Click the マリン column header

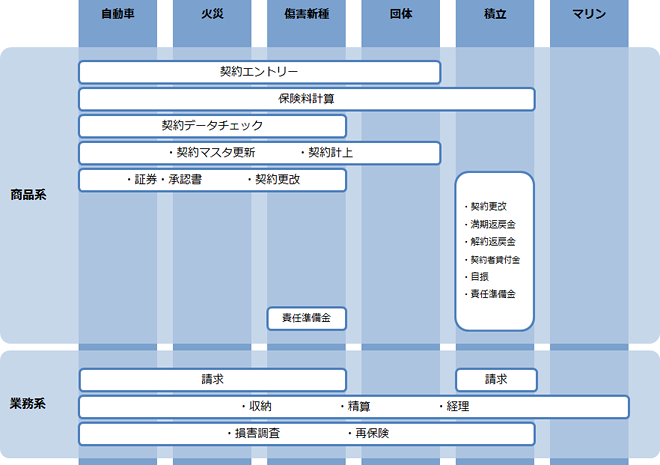[x=589, y=14]
